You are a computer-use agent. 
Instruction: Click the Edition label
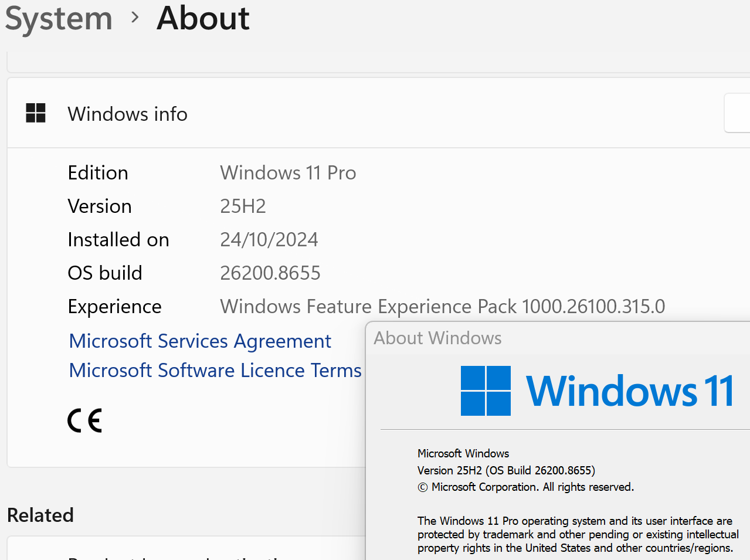click(x=98, y=173)
